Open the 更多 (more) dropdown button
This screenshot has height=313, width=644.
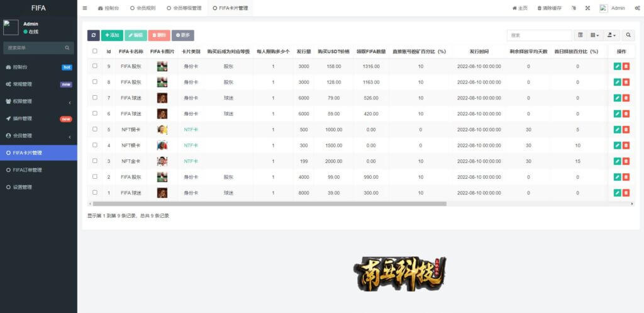pyautogui.click(x=183, y=35)
